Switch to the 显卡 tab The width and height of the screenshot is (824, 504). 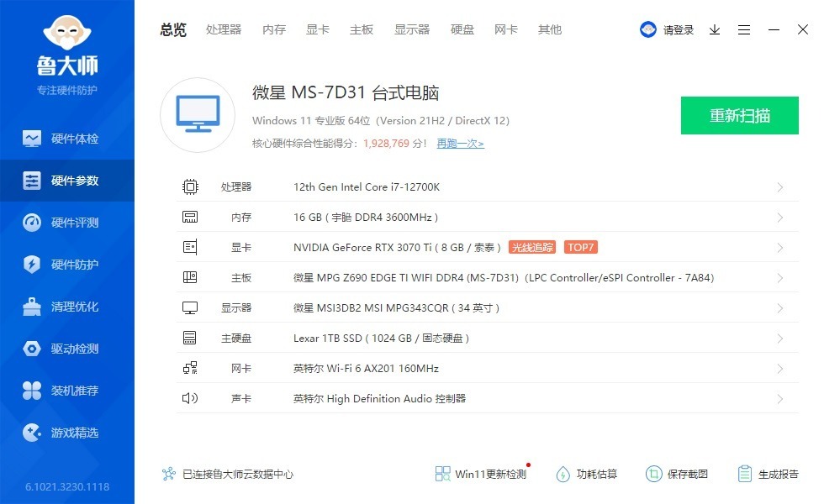tap(317, 29)
